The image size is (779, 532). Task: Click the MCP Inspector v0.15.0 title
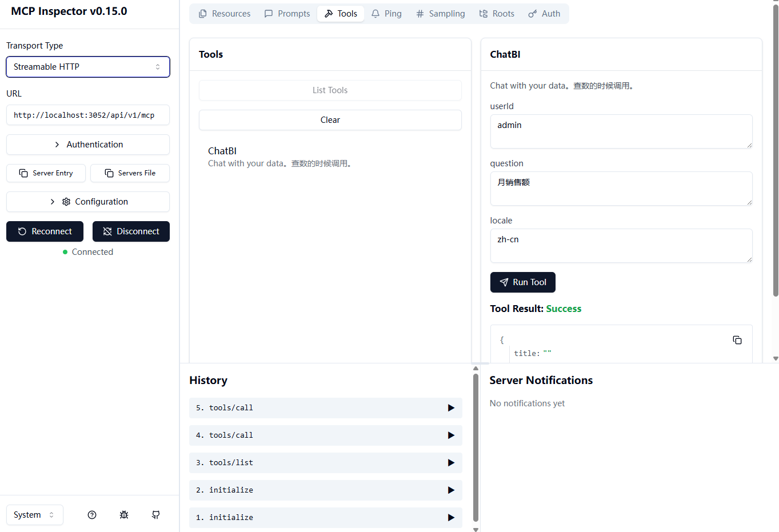pyautogui.click(x=69, y=11)
